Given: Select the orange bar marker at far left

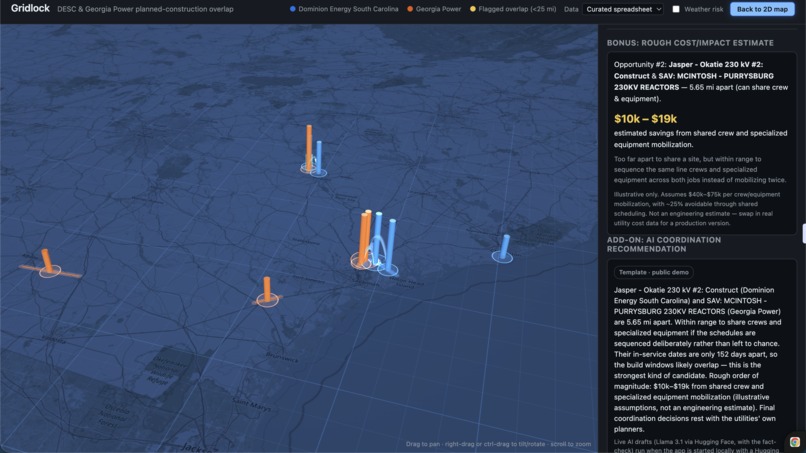Looking at the screenshot, I should pyautogui.click(x=47, y=261).
